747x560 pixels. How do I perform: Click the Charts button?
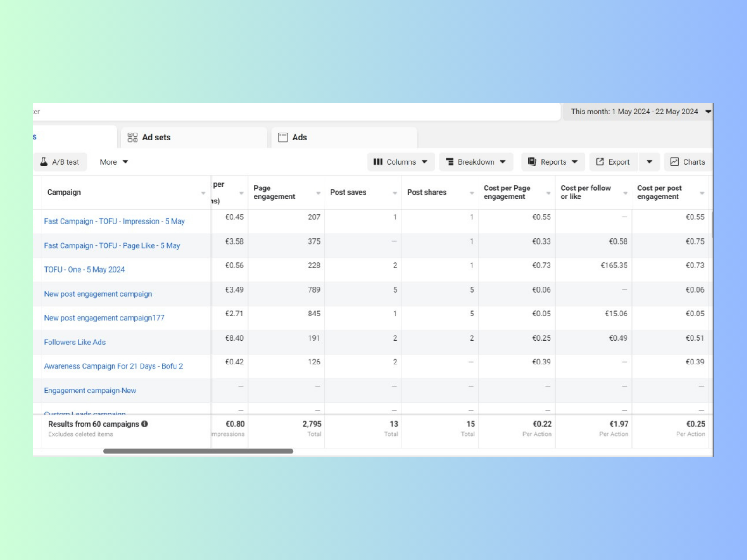click(688, 162)
